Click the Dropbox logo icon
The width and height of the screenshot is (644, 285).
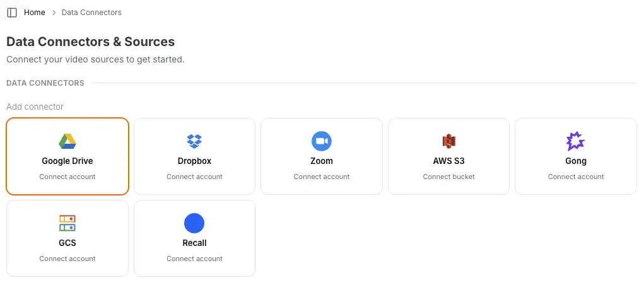click(x=194, y=141)
